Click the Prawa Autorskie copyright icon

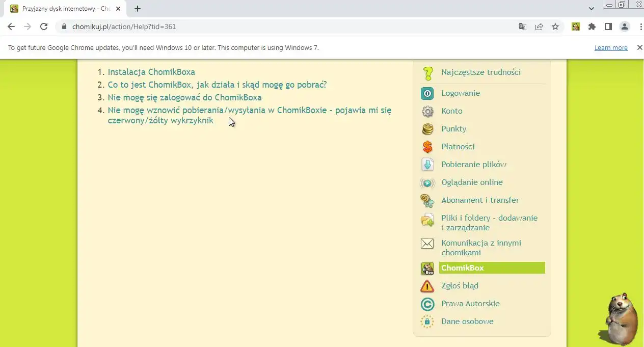point(427,304)
